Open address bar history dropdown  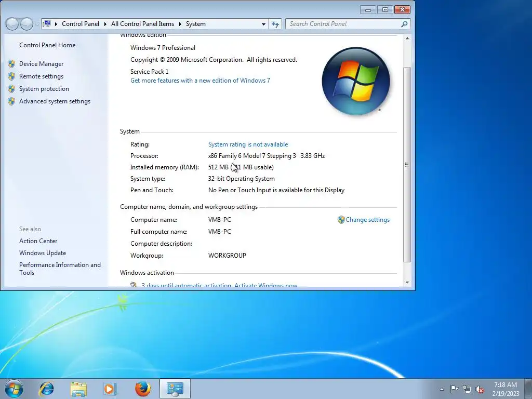[263, 24]
